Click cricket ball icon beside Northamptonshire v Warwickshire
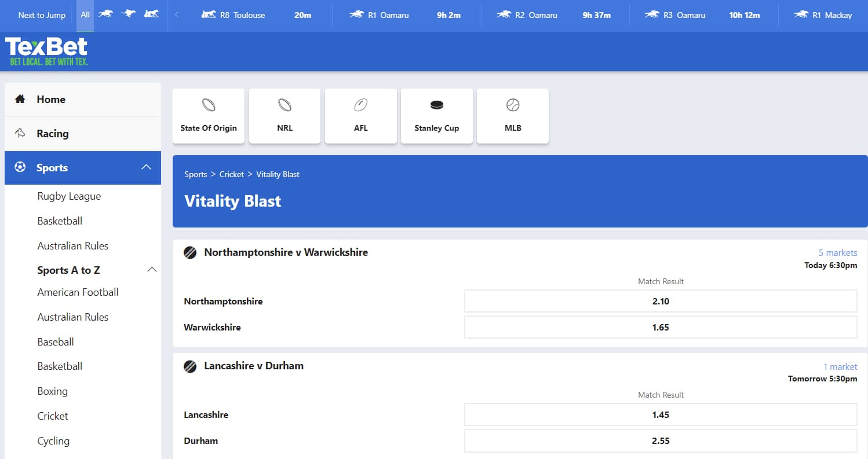The width and height of the screenshot is (868, 459). 190,252
